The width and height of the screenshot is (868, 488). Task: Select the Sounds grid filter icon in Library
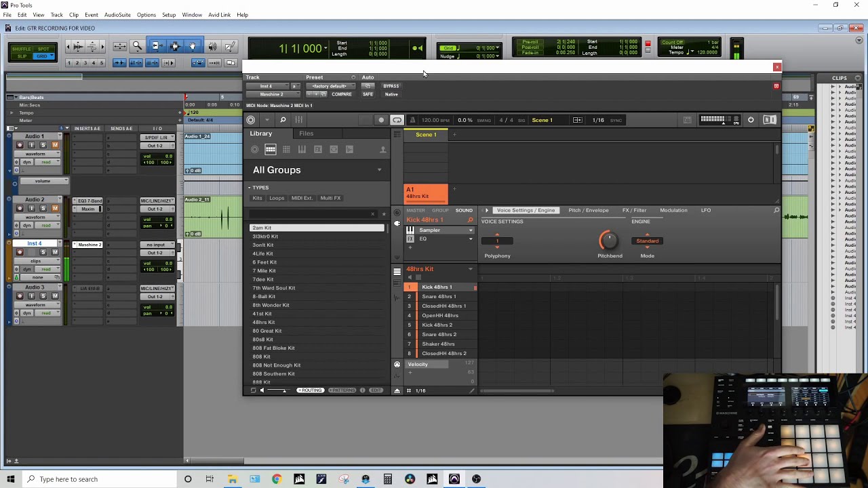click(x=286, y=150)
